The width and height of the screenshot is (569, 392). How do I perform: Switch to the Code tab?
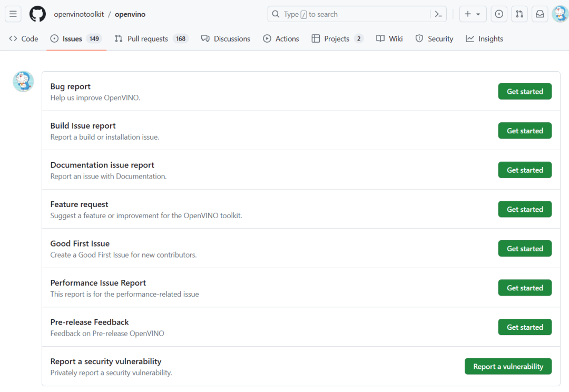click(x=24, y=39)
